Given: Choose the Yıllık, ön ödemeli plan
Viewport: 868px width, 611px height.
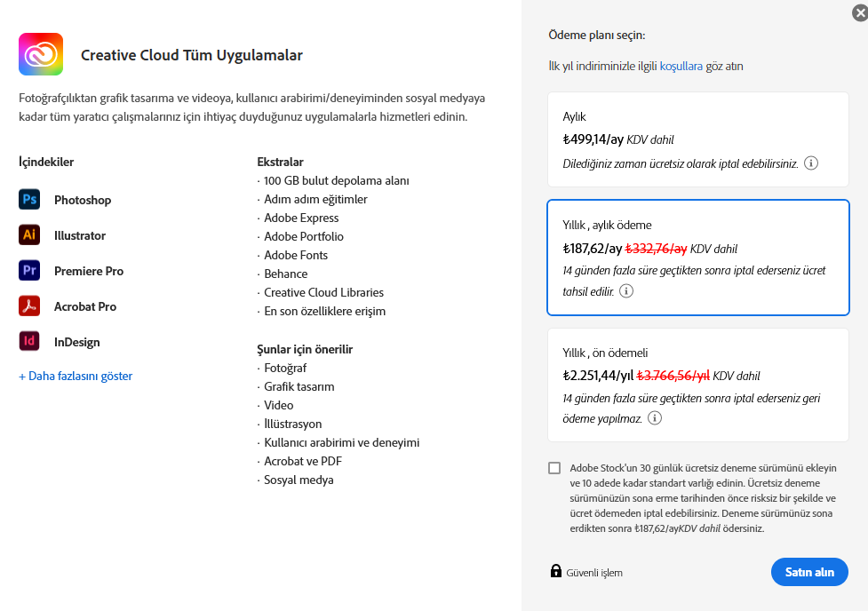Looking at the screenshot, I should click(x=697, y=384).
